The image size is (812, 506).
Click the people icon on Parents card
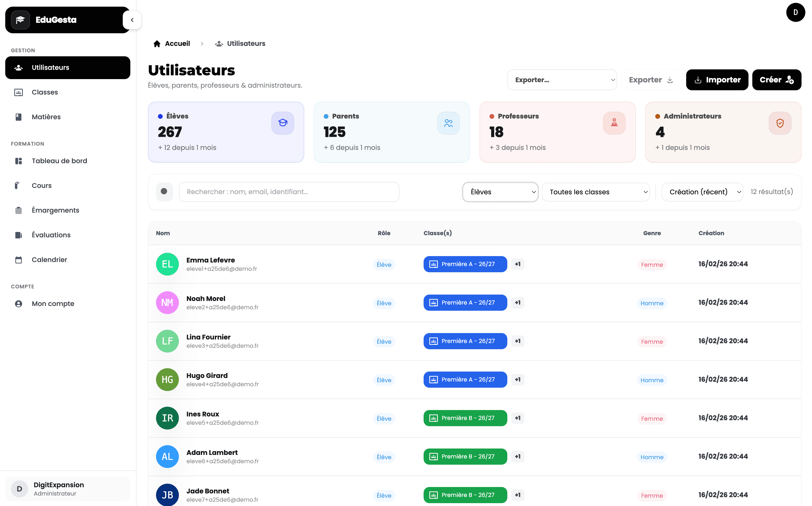448,123
